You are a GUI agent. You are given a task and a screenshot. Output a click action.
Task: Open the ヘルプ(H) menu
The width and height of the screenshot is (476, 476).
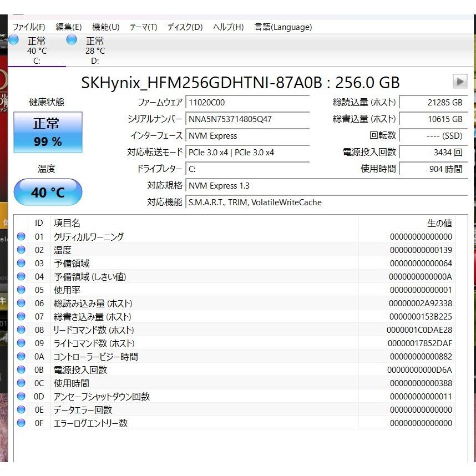pyautogui.click(x=228, y=27)
